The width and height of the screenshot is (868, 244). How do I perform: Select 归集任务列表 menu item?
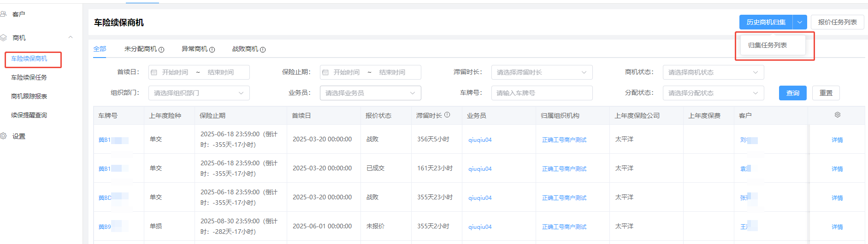tap(773, 45)
